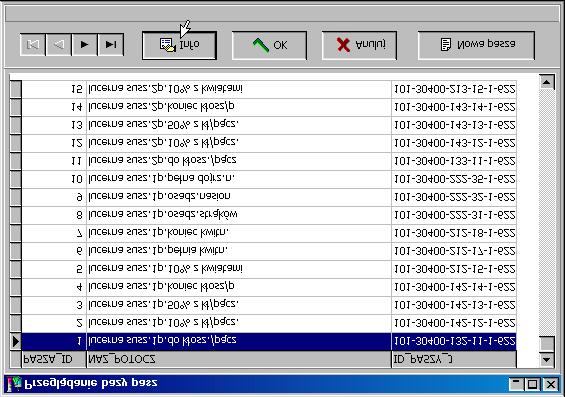This screenshot has height=397, width=565.
Task: Select row 'lucerna susz.2p.10% z kł/pącz.'
Action: [x=269, y=143]
